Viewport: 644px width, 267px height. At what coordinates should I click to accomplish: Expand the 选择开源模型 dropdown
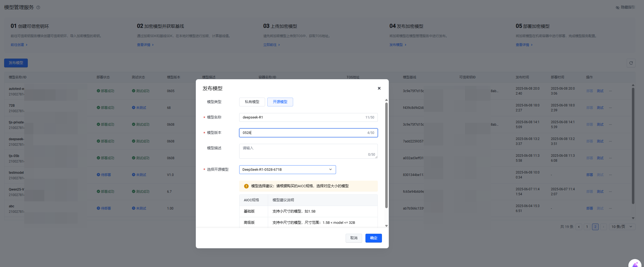287,170
